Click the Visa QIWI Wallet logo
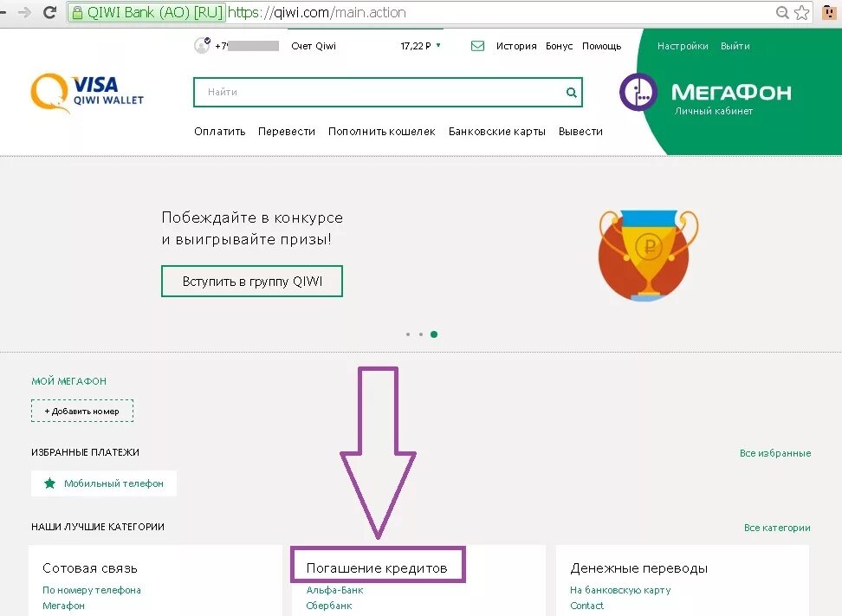This screenshot has width=842, height=616. (x=87, y=93)
